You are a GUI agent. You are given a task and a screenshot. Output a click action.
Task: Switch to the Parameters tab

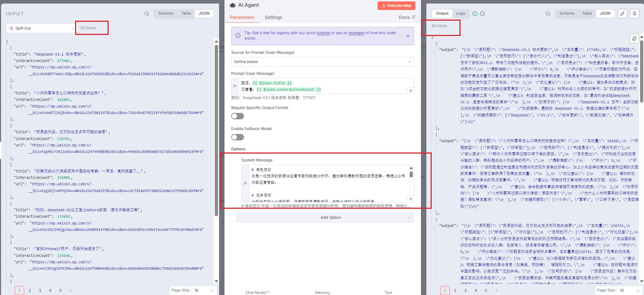242,17
